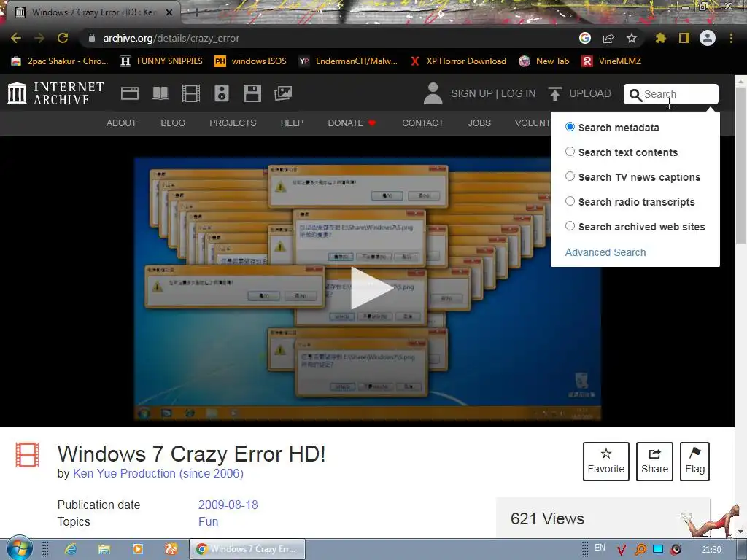747x560 pixels.
Task: Open the Software floppy disk icon
Action: [x=252, y=93]
